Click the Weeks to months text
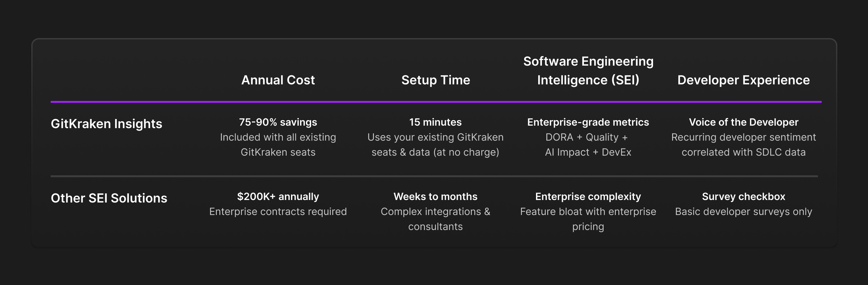868x285 pixels. click(435, 197)
